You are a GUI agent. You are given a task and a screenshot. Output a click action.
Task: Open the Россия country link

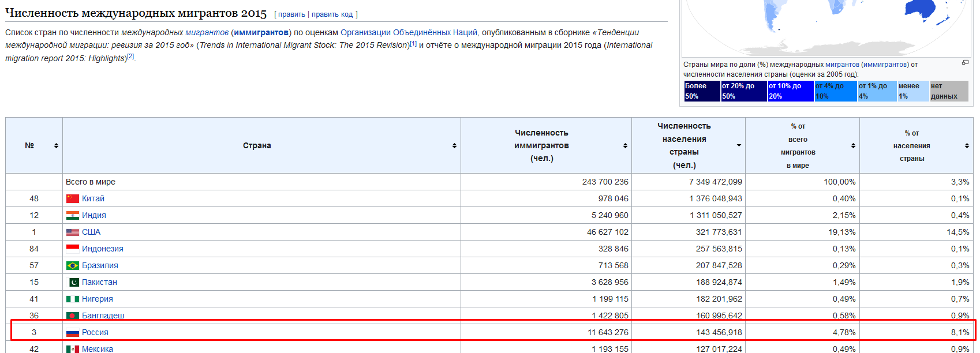pyautogui.click(x=95, y=332)
